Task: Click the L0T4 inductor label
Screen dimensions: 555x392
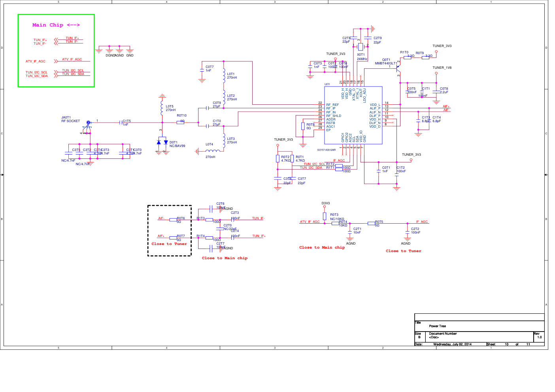Action: (210, 145)
